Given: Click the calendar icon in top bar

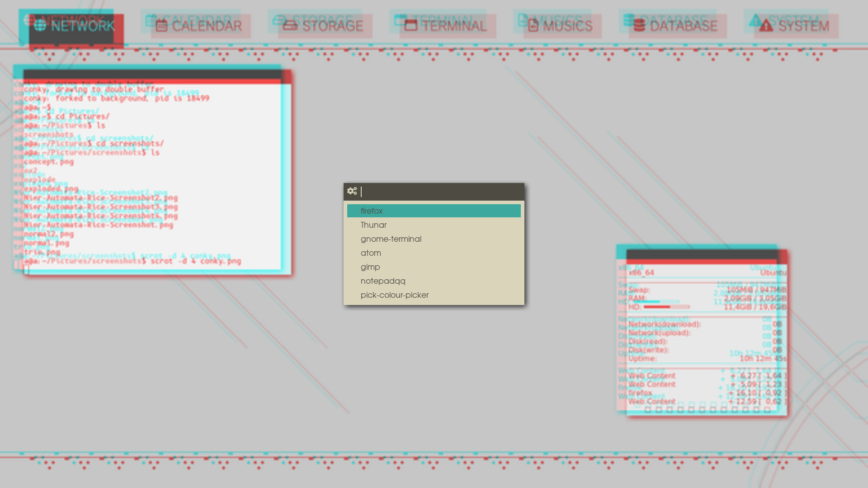Looking at the screenshot, I should 161,26.
